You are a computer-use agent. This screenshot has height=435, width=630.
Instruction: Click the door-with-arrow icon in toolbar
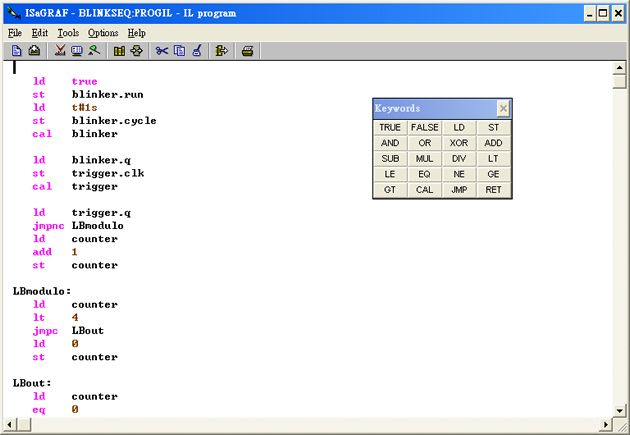pos(222,50)
